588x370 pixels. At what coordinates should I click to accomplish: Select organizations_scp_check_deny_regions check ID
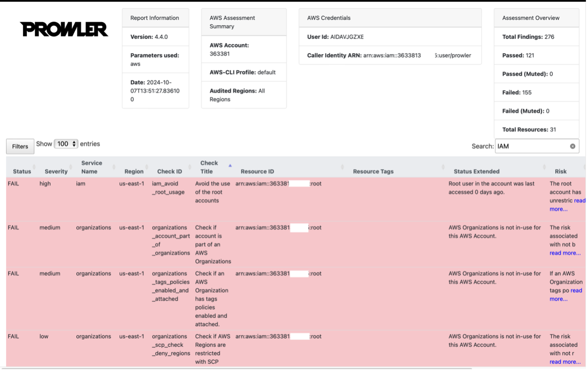171,345
